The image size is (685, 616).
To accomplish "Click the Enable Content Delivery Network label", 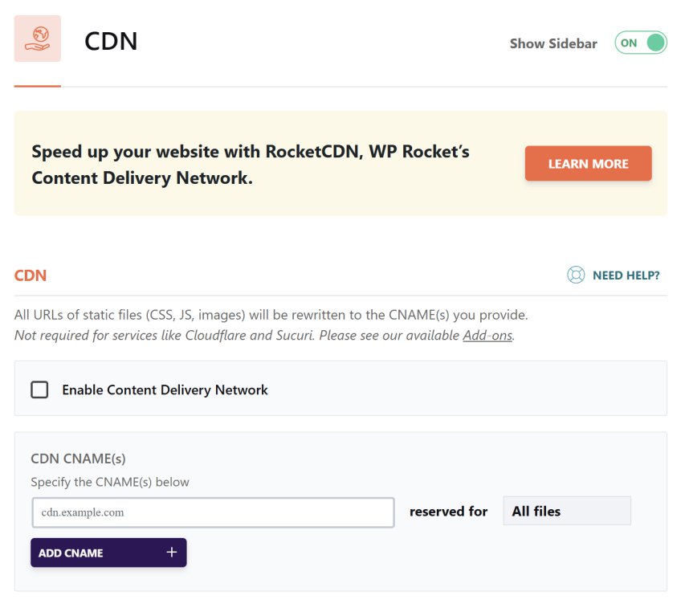I will coord(164,390).
